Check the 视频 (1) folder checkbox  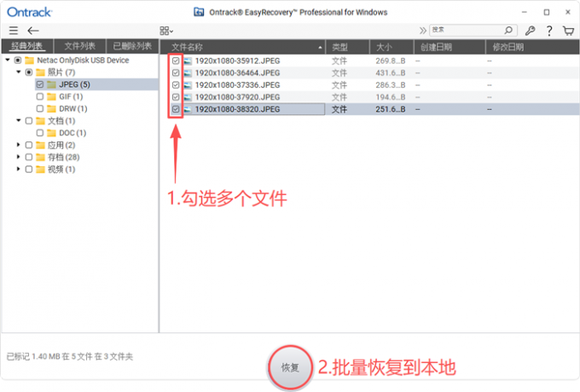[29, 170]
